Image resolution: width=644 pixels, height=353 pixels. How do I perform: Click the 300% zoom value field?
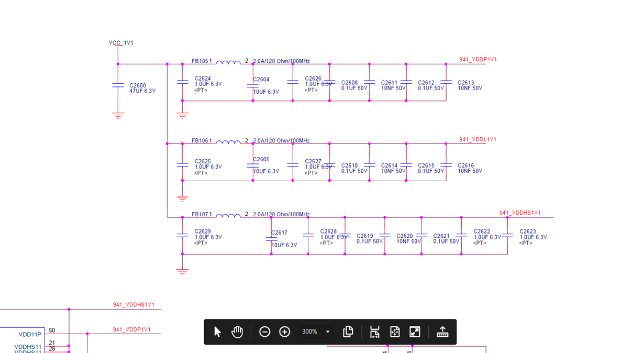[x=309, y=332]
